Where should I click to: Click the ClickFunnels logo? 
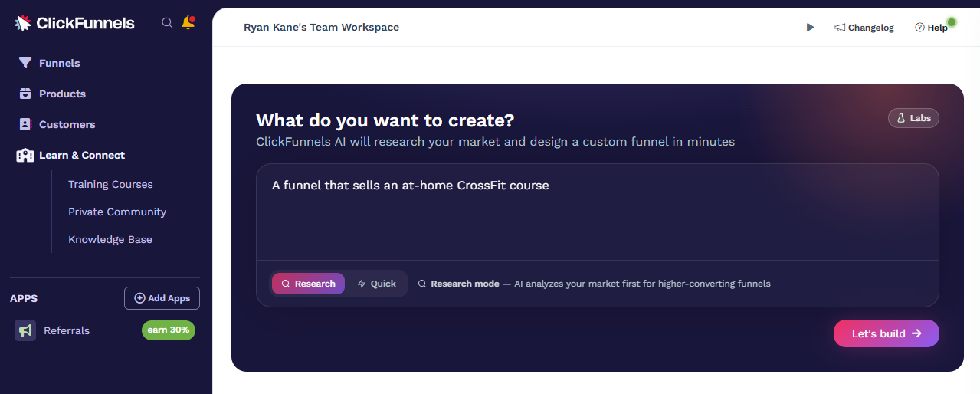pyautogui.click(x=75, y=23)
